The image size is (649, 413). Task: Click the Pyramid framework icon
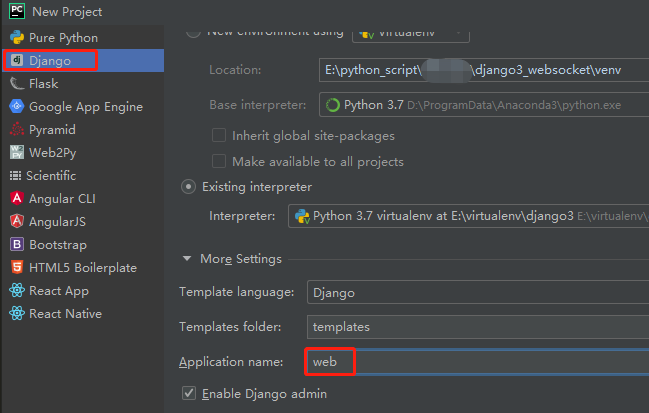coord(17,130)
